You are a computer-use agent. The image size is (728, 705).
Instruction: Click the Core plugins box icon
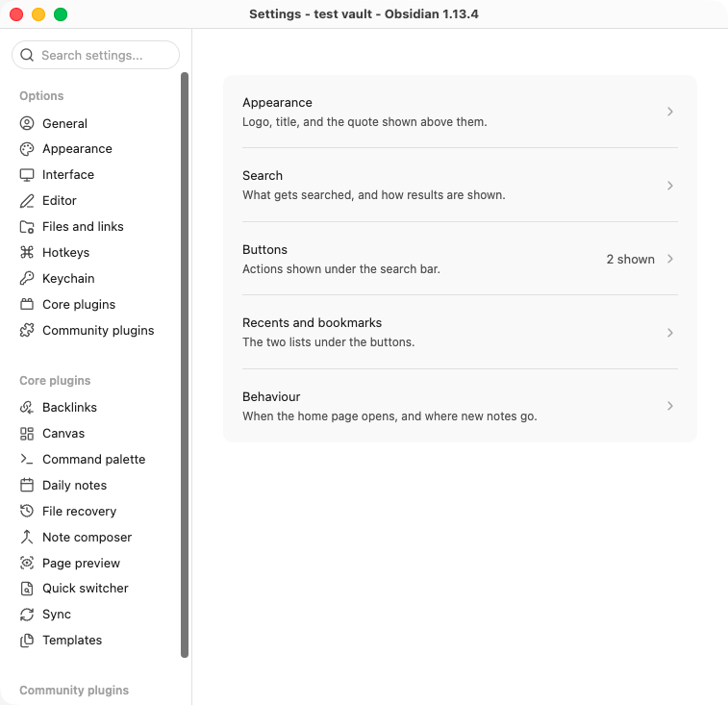(27, 304)
